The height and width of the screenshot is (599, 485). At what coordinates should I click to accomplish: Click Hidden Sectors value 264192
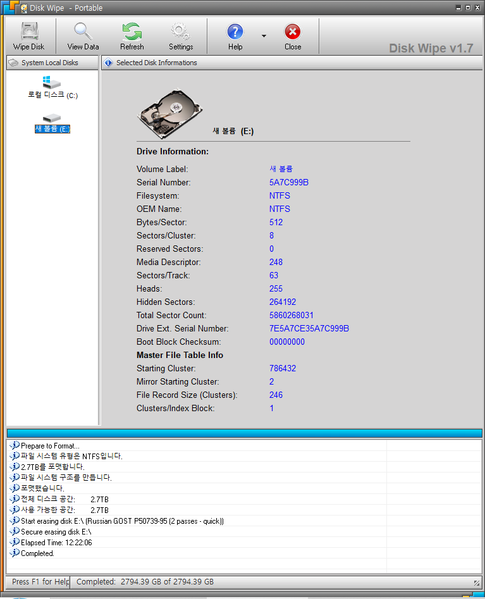(x=283, y=302)
